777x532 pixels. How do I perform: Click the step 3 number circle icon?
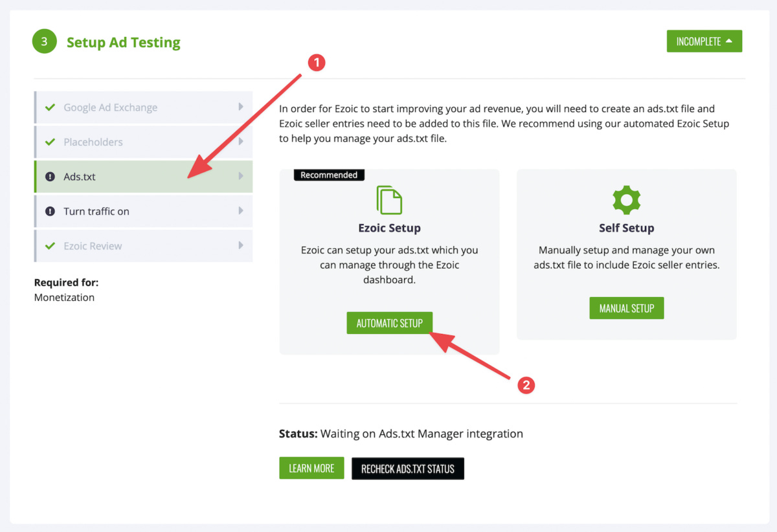pyautogui.click(x=44, y=42)
